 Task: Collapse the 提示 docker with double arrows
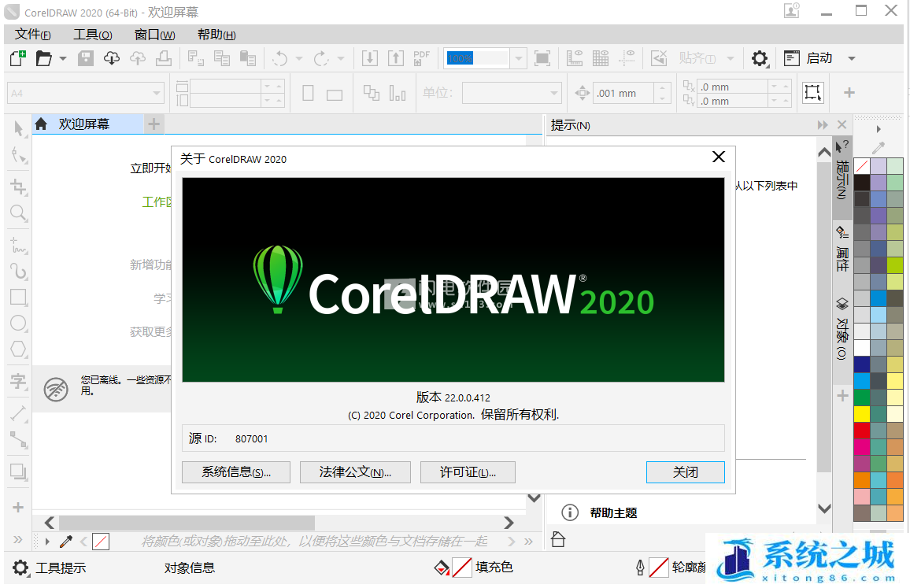(x=823, y=125)
